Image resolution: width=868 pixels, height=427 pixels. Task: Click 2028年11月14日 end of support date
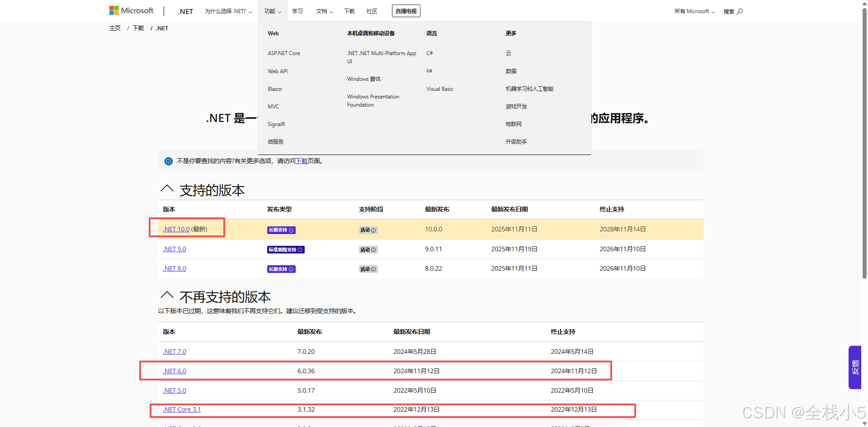pos(623,230)
